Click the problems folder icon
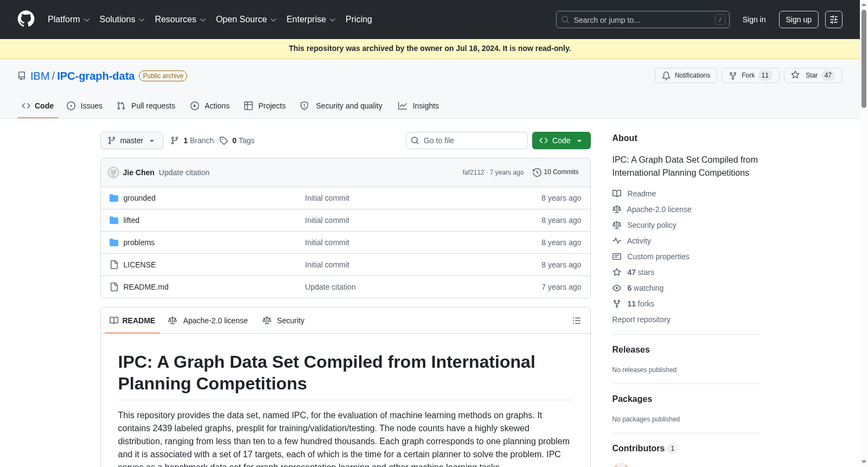 [x=114, y=242]
